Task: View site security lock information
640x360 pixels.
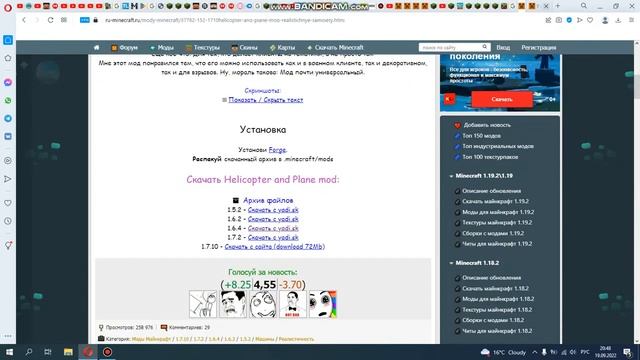Action: [x=96, y=20]
